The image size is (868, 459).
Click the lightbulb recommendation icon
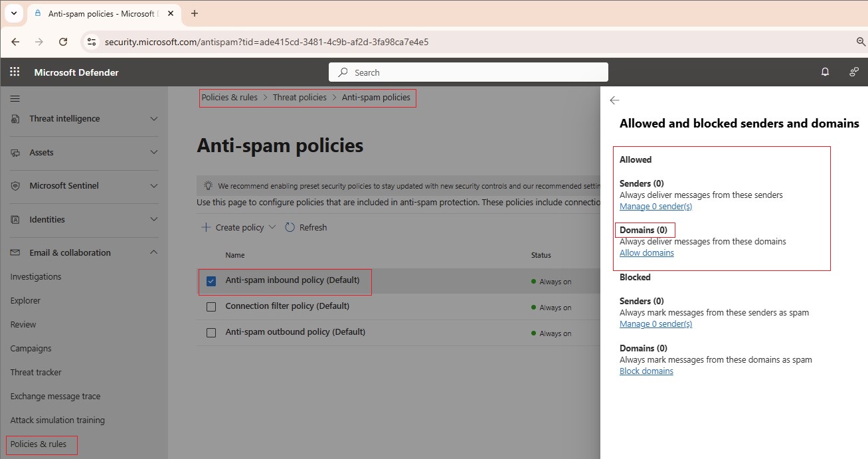click(x=208, y=186)
